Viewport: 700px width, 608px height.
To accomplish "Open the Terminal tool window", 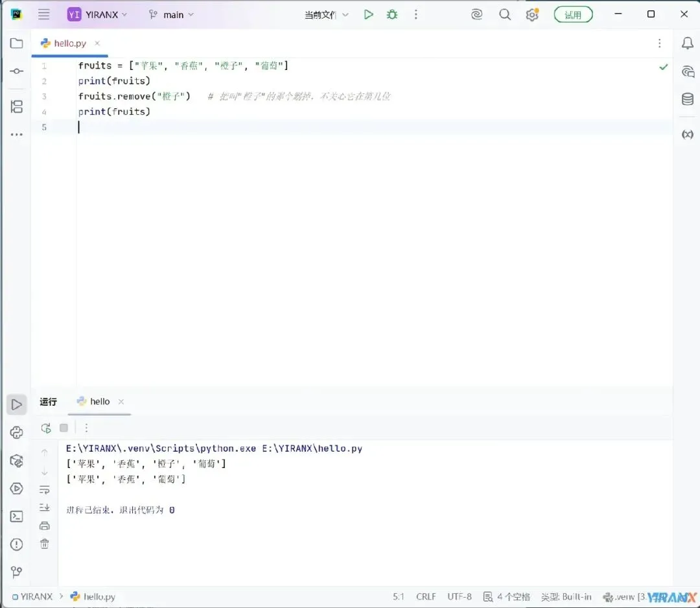I will [16, 517].
